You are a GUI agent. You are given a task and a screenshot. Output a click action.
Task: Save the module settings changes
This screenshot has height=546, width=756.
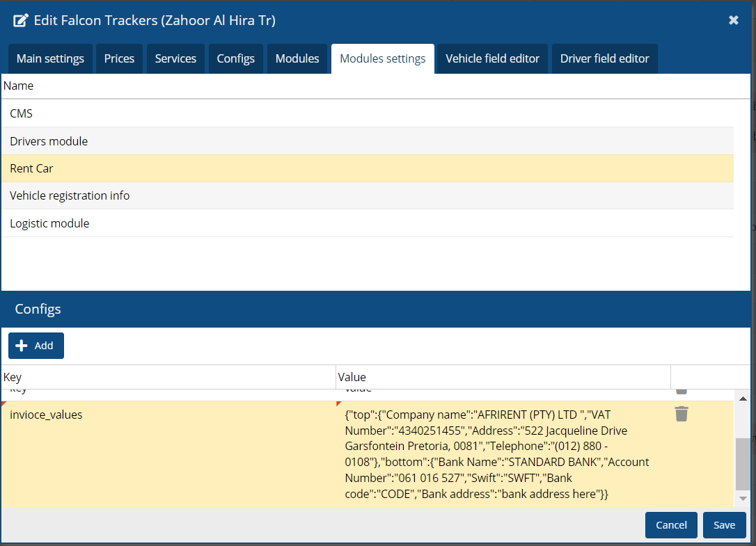724,525
